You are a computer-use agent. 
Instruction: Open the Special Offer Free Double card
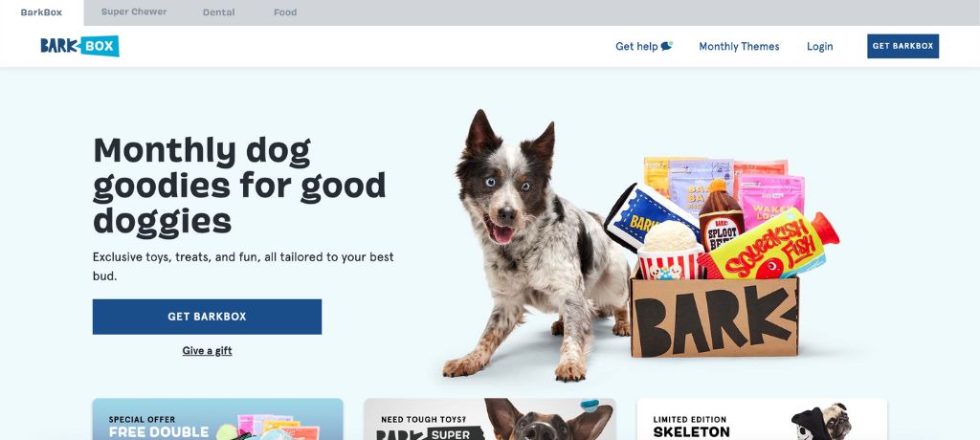217,419
